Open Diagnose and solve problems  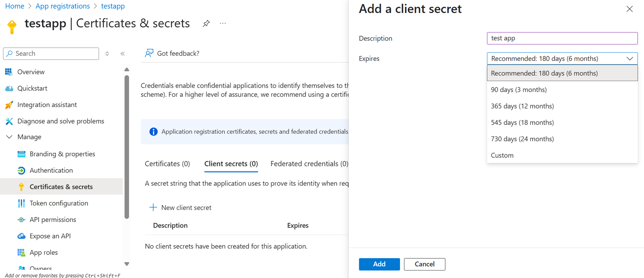point(60,121)
